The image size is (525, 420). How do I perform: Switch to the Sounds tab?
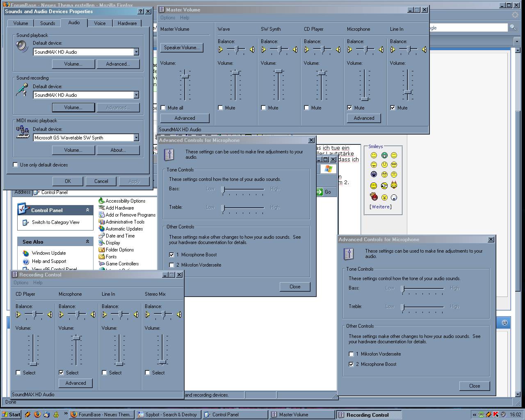[48, 23]
